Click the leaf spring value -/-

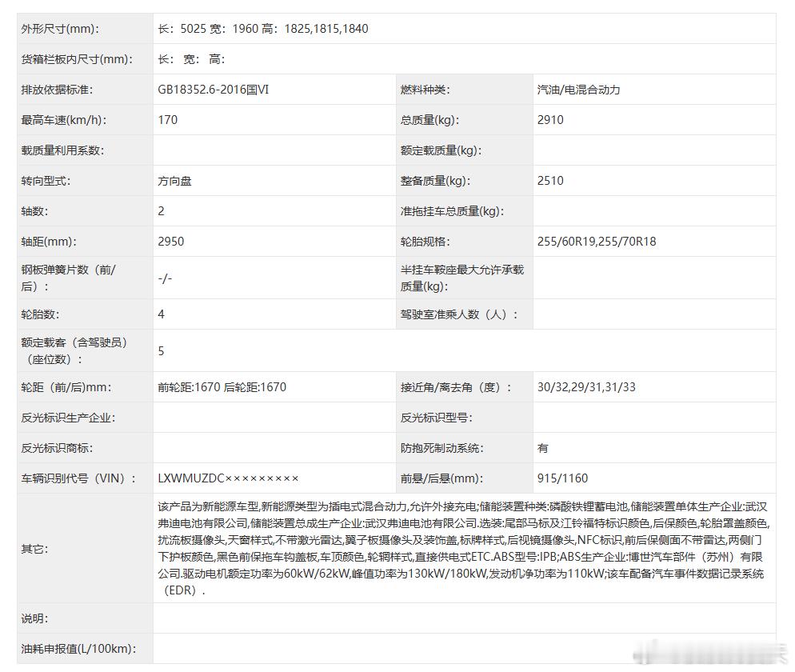[165, 278]
